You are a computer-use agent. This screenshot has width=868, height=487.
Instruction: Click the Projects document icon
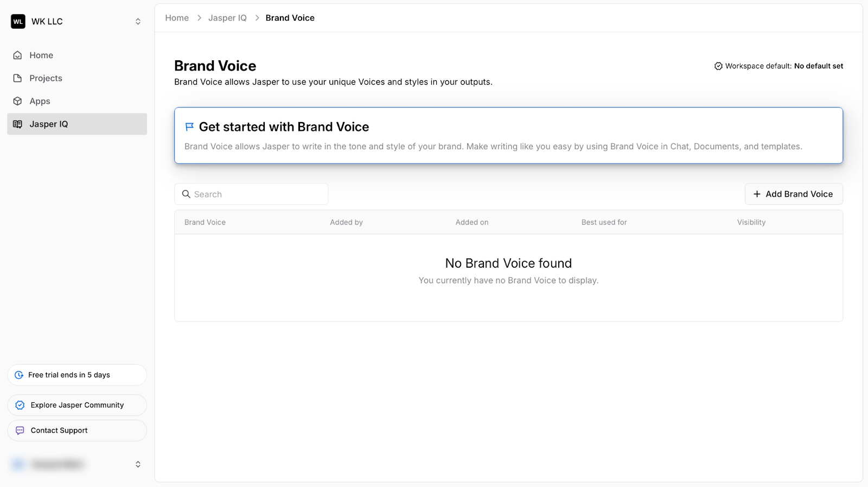point(18,78)
